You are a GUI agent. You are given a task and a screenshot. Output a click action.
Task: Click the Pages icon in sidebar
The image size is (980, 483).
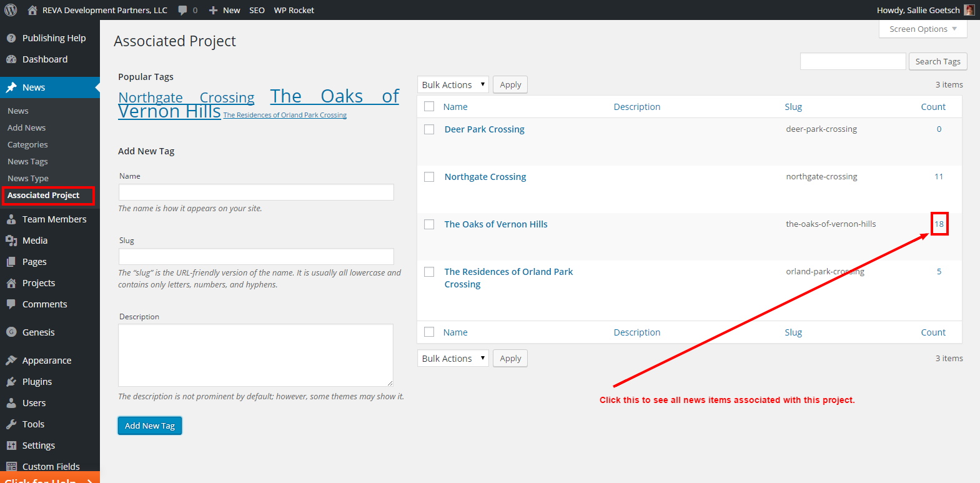coord(11,262)
